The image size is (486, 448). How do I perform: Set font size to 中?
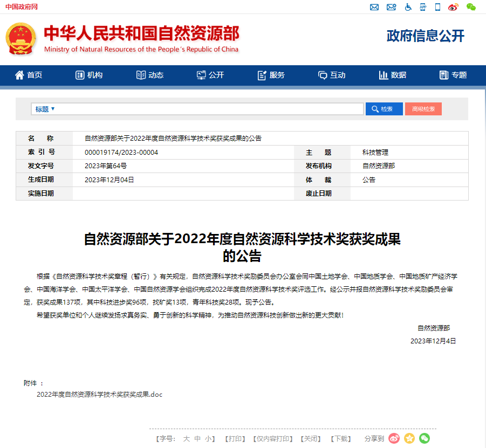coord(197,439)
